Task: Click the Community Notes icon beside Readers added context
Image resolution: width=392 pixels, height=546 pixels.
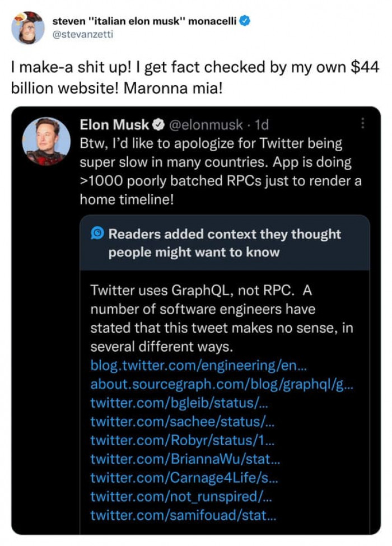Action: point(97,234)
